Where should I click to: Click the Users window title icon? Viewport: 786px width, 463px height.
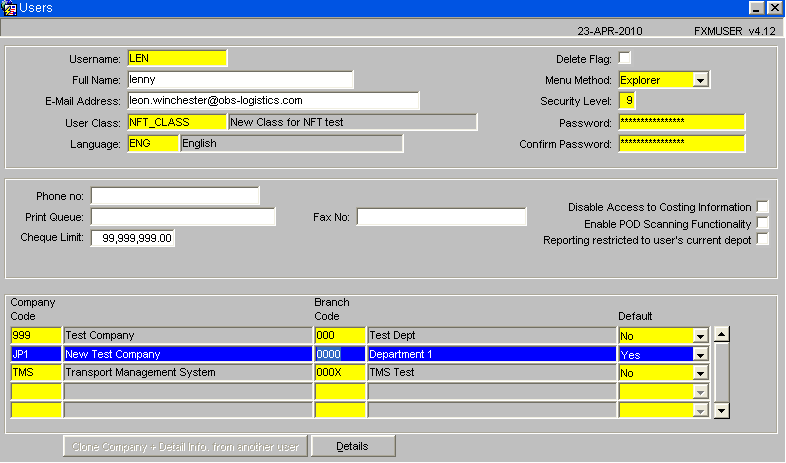click(x=9, y=8)
